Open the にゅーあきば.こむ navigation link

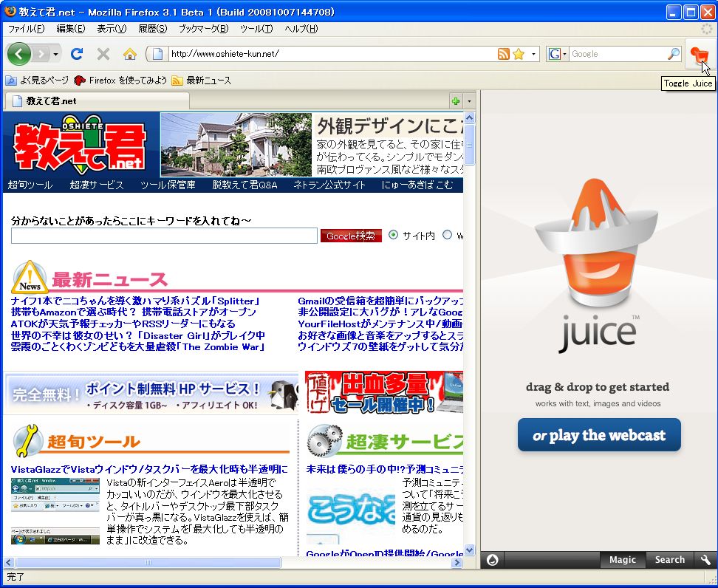pyautogui.click(x=417, y=185)
